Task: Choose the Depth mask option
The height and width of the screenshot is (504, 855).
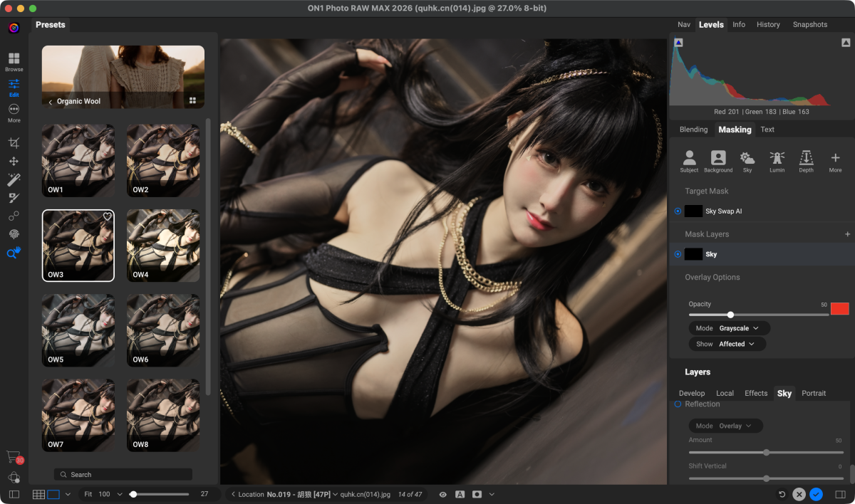Action: (806, 161)
